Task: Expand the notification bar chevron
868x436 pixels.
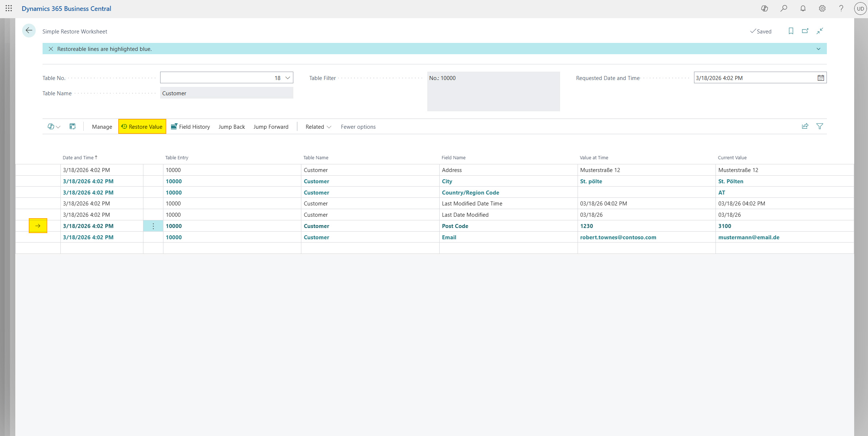Action: 819,49
